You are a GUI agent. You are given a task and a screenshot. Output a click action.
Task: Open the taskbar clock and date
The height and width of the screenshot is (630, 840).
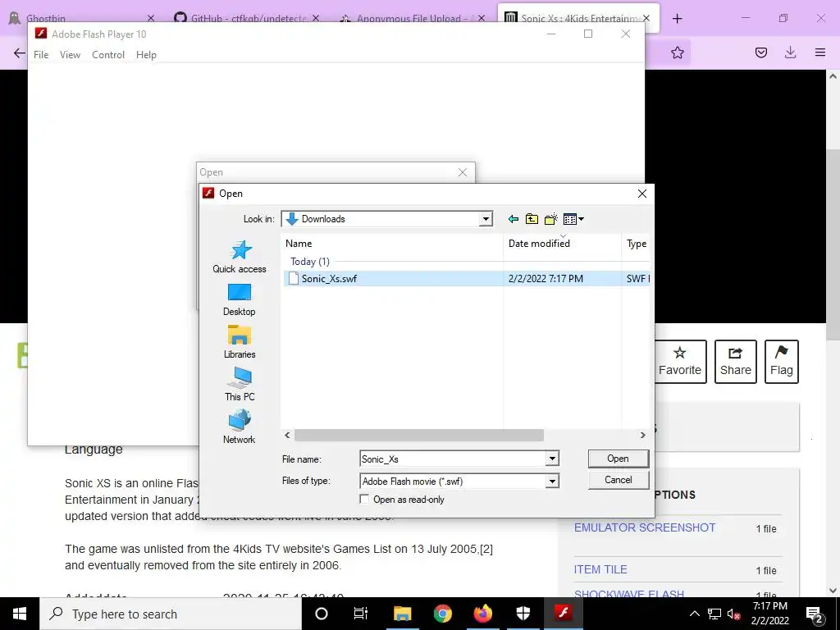point(769,614)
